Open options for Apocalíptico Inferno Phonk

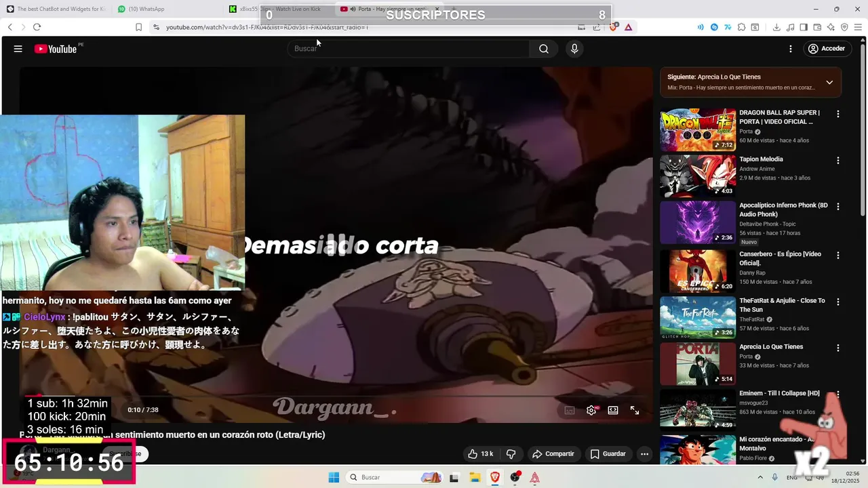click(838, 206)
